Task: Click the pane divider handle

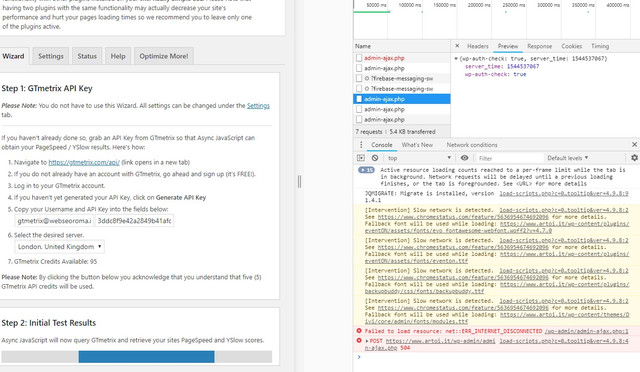Action: pos(299,182)
